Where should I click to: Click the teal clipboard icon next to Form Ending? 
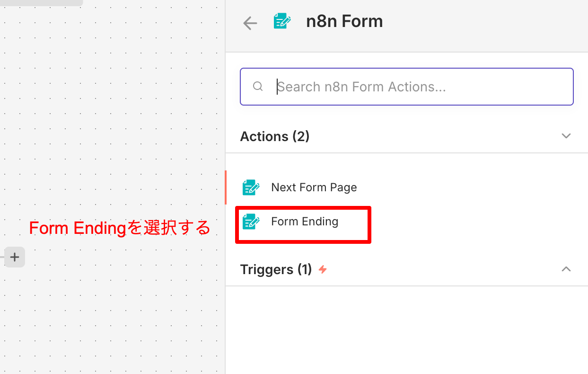point(251,221)
